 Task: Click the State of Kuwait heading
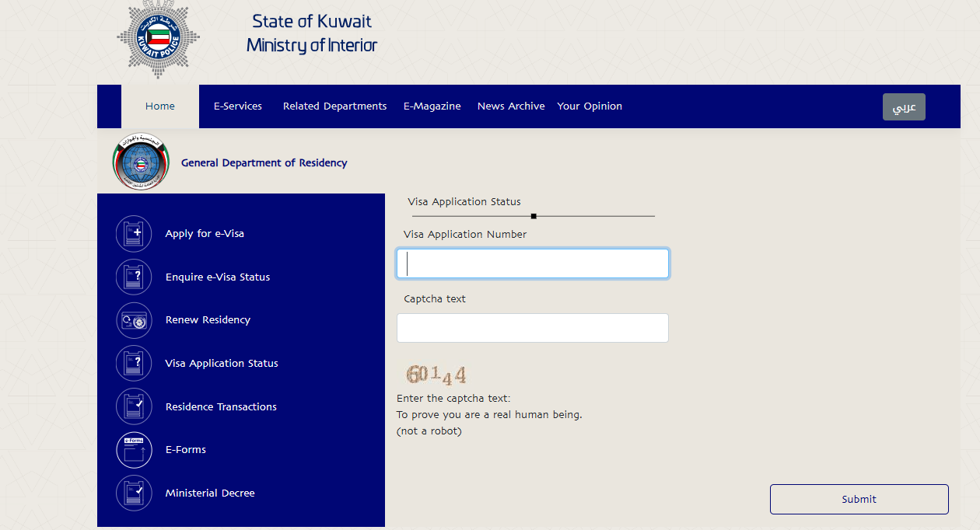pos(312,21)
